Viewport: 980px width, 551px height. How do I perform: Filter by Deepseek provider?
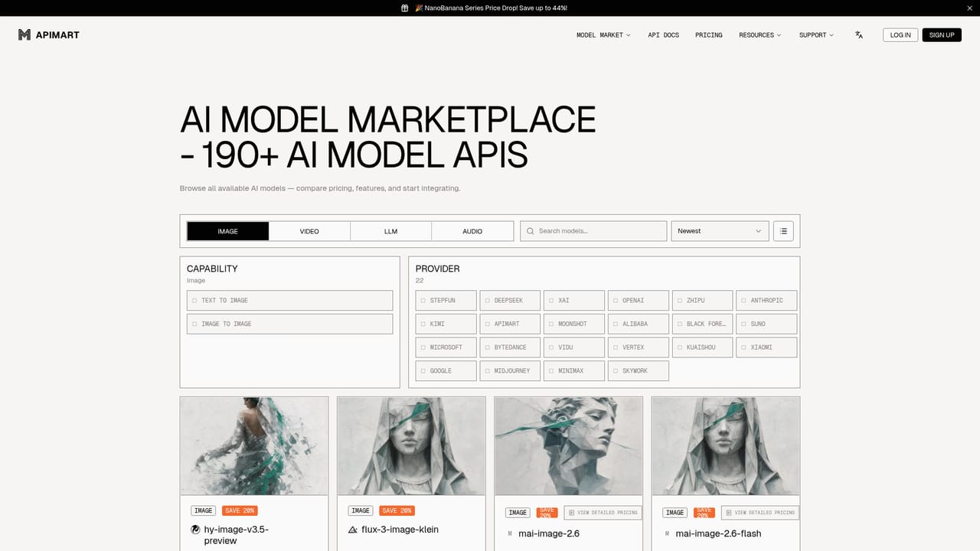tap(510, 301)
